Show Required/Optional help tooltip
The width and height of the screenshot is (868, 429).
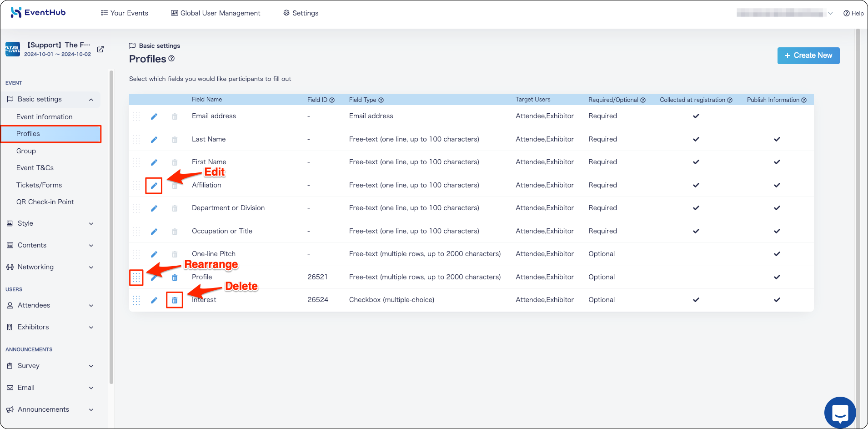643,100
